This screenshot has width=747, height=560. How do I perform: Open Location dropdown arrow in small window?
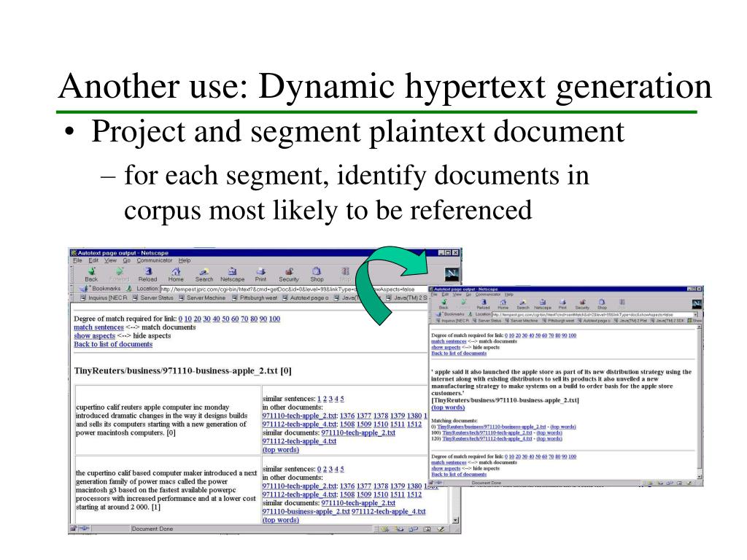696,314
